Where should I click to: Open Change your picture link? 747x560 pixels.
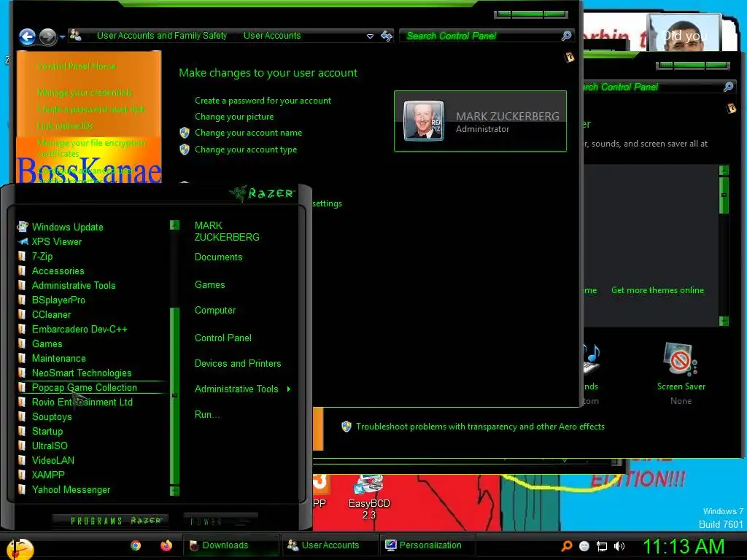point(234,117)
